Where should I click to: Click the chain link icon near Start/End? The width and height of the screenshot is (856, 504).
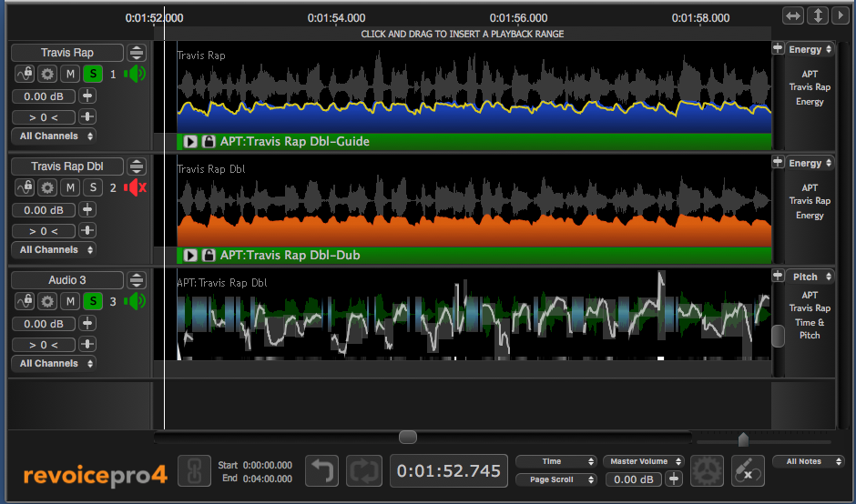click(194, 471)
